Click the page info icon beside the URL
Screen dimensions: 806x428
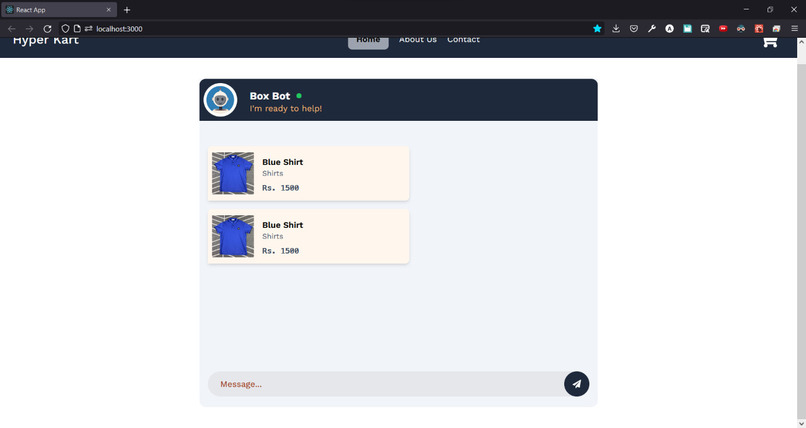click(x=77, y=29)
